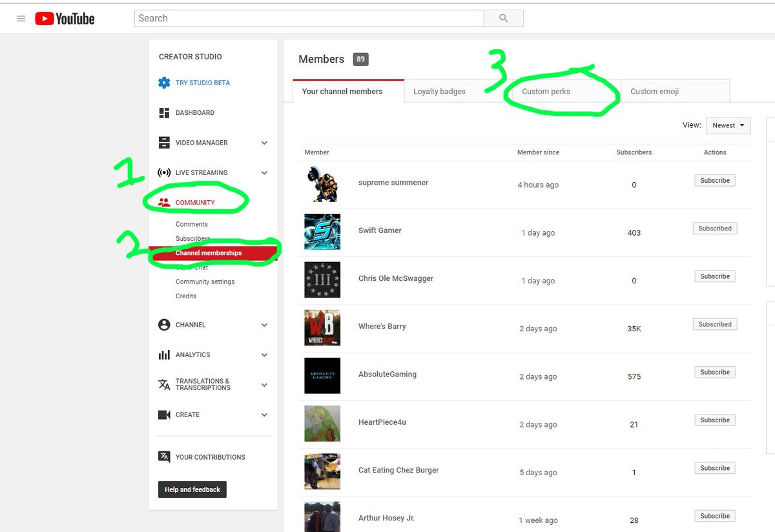The height and width of the screenshot is (532, 775).
Task: Subscribe to Cat Eating Chez Burger
Action: pos(715,468)
